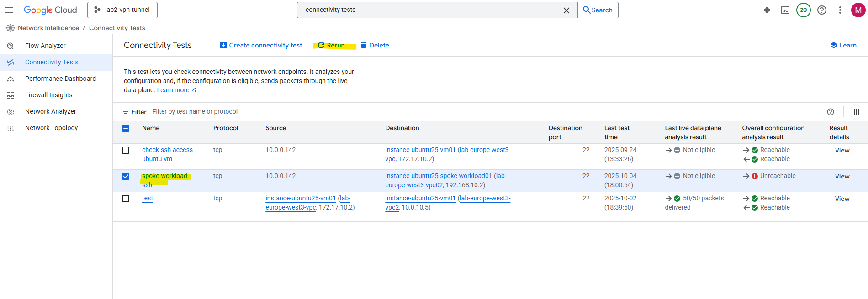Open the help question mark icon in header

pyautogui.click(x=821, y=10)
